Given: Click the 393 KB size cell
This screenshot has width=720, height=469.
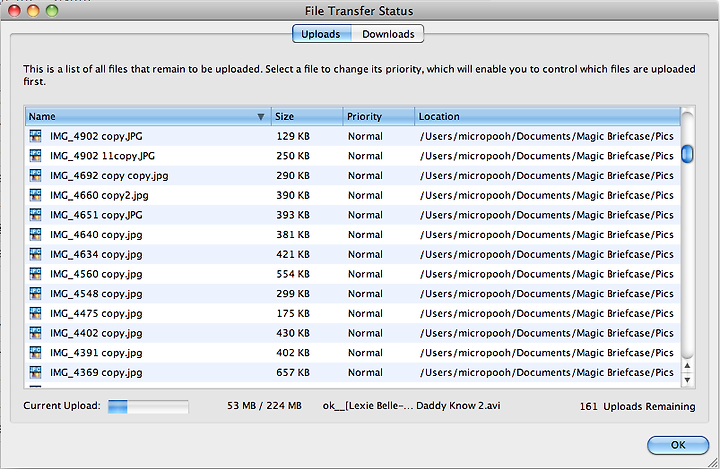Looking at the screenshot, I should (293, 215).
